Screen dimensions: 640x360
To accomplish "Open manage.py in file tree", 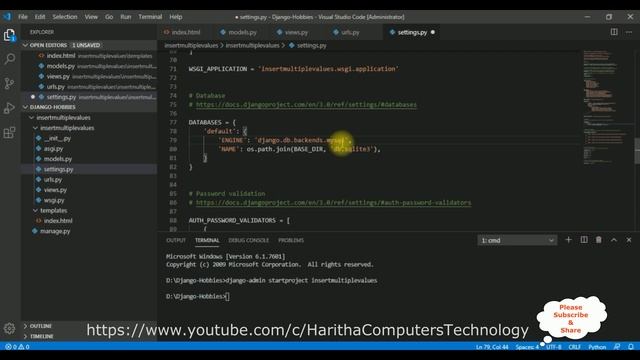I will pyautogui.click(x=55, y=231).
